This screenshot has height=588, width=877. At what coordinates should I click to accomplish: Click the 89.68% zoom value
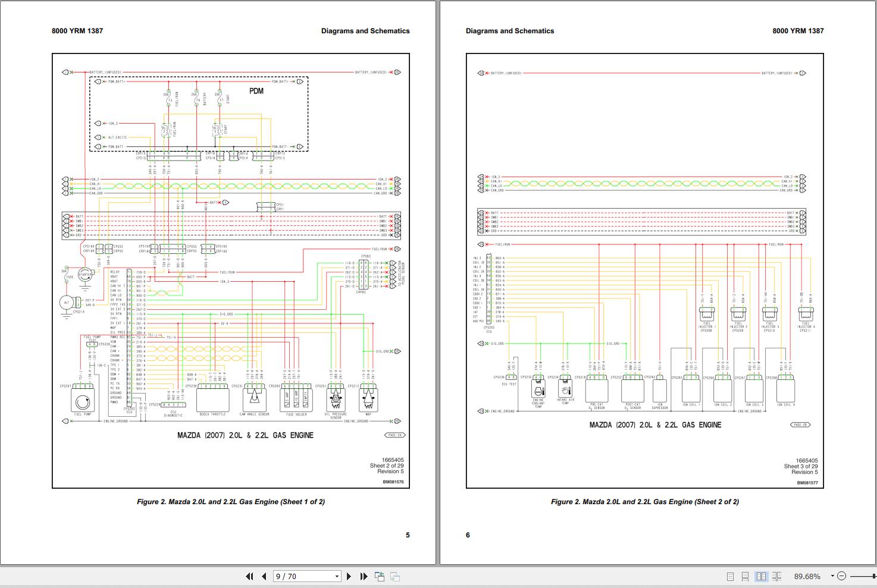point(807,576)
